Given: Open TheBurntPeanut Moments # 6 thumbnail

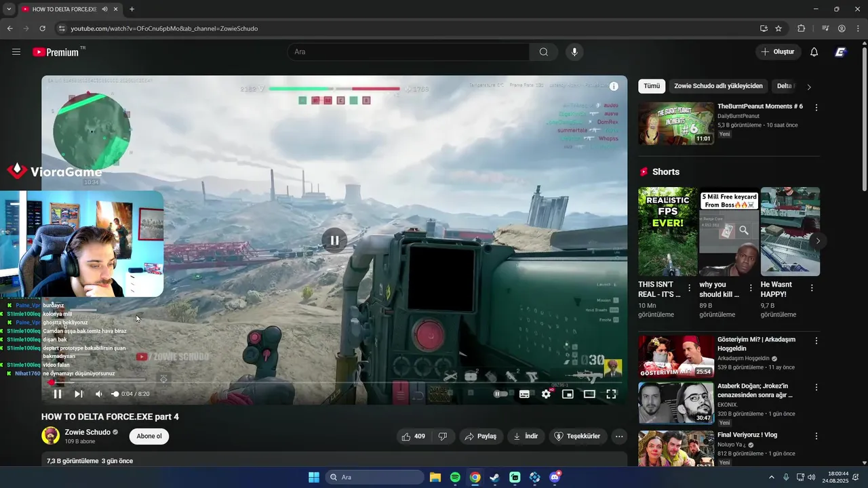Looking at the screenshot, I should click(676, 123).
